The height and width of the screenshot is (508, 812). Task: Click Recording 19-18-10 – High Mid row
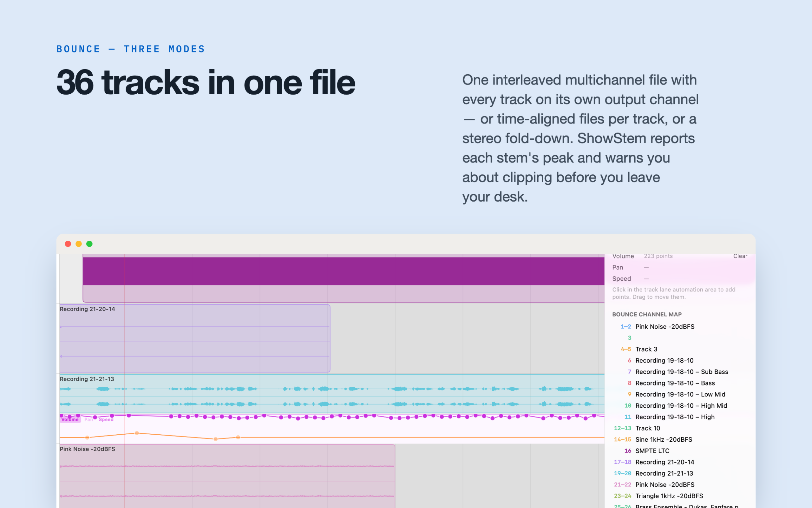click(x=680, y=405)
